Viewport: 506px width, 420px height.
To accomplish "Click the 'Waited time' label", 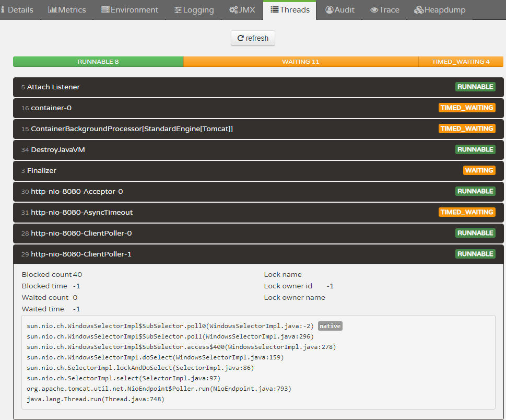I will tap(43, 309).
